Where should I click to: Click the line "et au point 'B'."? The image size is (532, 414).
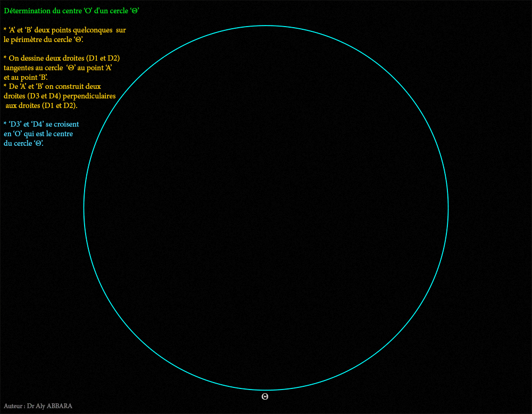pos(26,77)
